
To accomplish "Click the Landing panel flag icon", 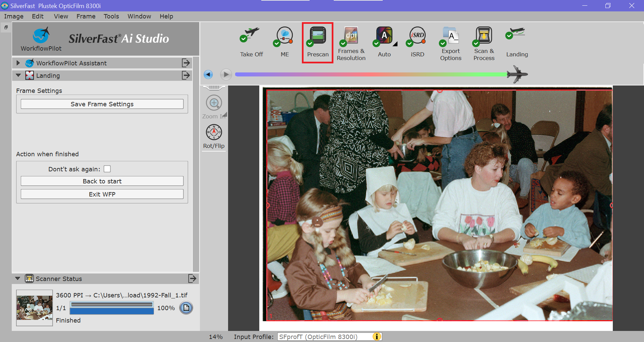I will [x=30, y=75].
